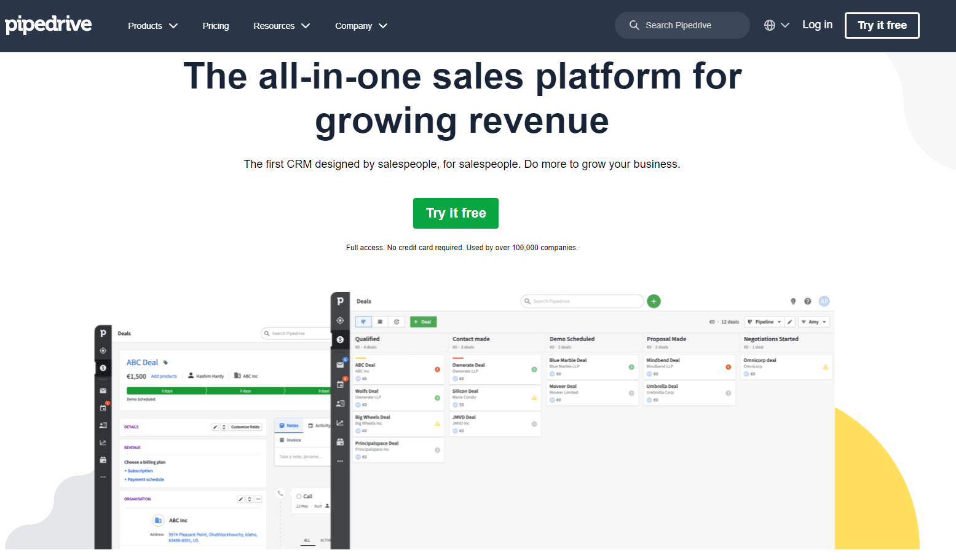
Task: Open the Wolfs Deal card
Action: [x=398, y=398]
